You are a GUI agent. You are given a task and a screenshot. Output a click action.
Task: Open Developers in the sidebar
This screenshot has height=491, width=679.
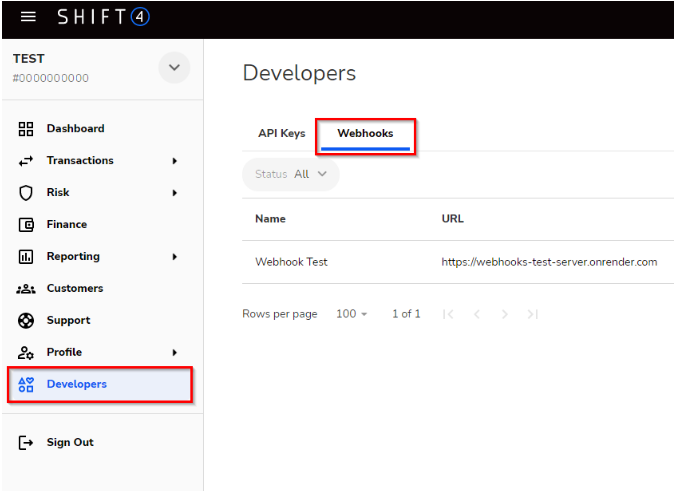click(x=76, y=385)
